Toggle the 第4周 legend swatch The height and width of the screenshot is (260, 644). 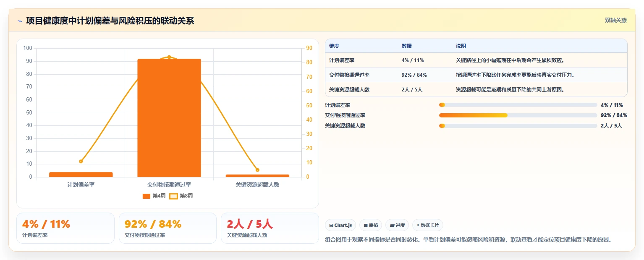click(147, 196)
